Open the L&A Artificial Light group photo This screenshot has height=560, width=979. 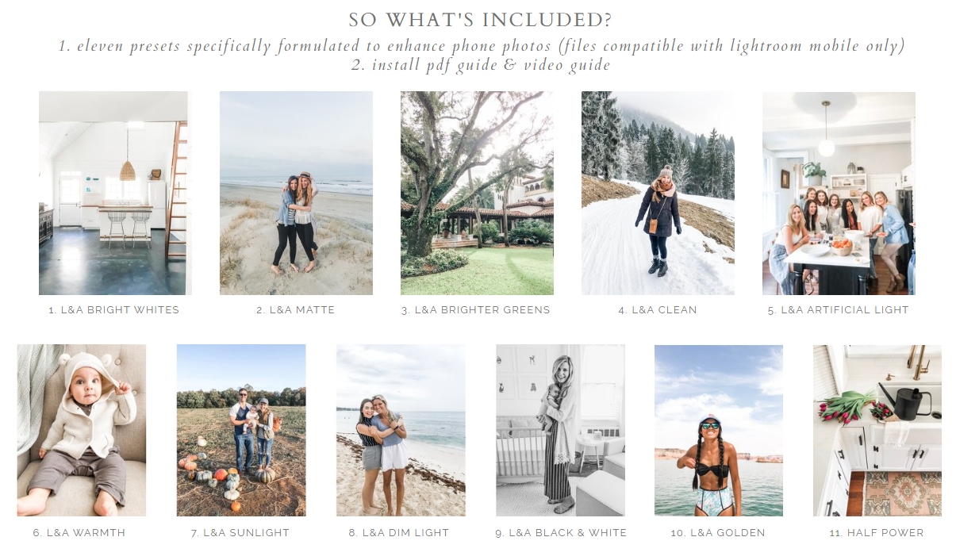click(839, 193)
